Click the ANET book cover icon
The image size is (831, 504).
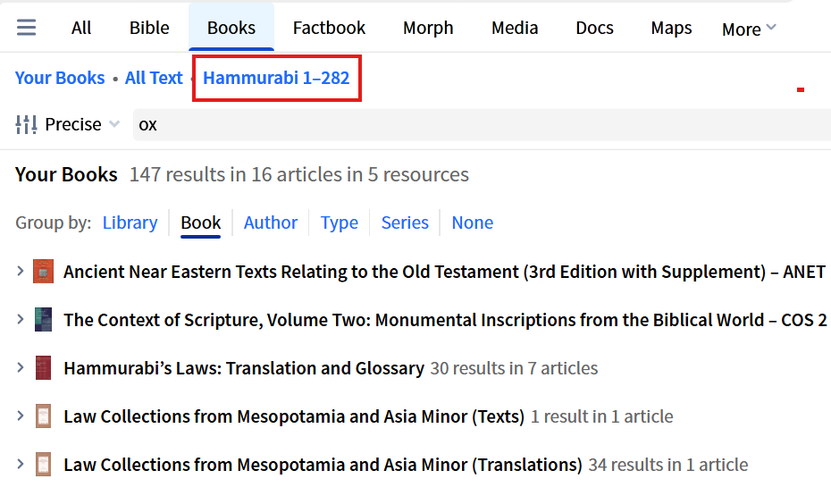(x=43, y=272)
